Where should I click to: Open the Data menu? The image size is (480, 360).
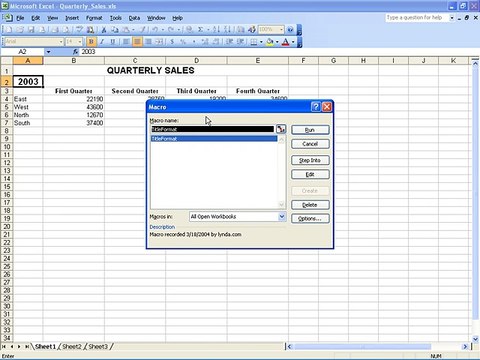(x=134, y=18)
